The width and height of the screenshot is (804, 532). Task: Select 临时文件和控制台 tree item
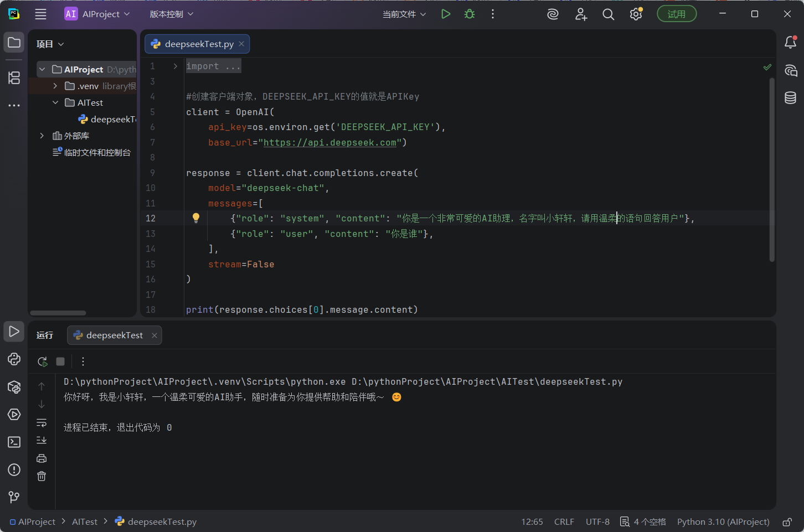coord(92,152)
